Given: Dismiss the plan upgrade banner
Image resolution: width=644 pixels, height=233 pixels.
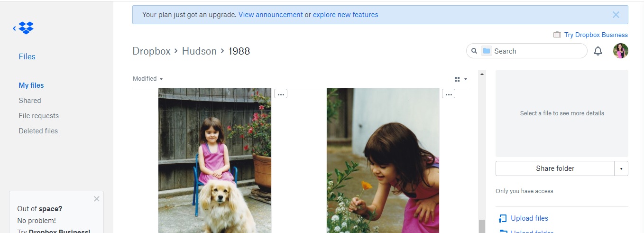Looking at the screenshot, I should click(616, 15).
